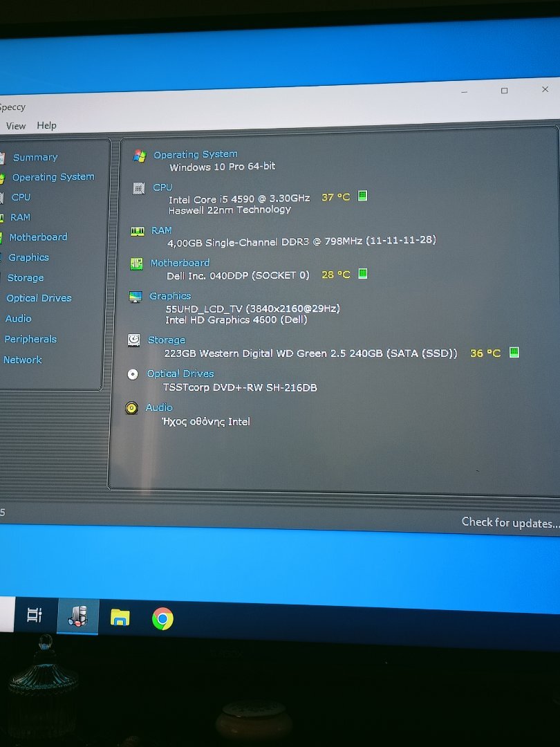Click the text Intel Core i5 4590 @ 3.30GHz
Viewport: 560px width, 747px height.
click(x=239, y=199)
